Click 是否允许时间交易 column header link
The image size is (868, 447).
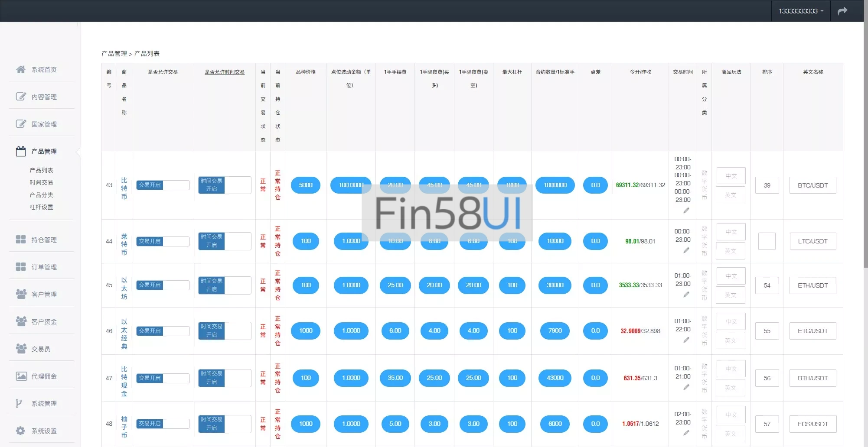[x=225, y=72]
